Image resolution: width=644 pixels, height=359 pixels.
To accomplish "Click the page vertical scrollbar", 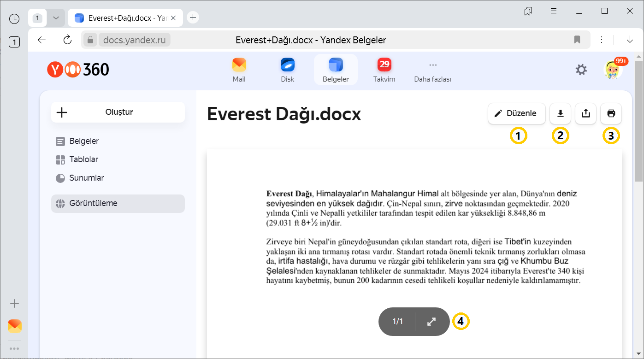I will point(638,120).
